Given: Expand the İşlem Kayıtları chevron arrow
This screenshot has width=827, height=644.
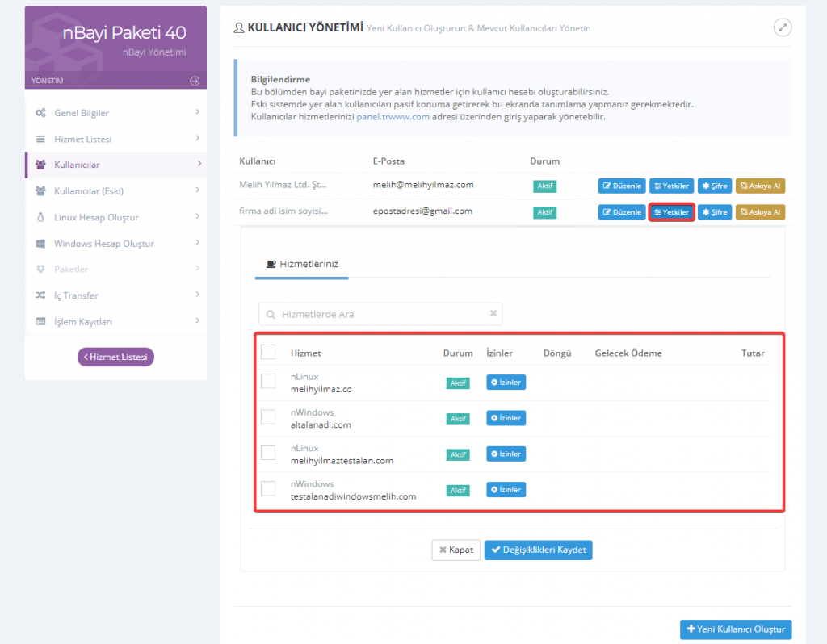Looking at the screenshot, I should pos(197,321).
